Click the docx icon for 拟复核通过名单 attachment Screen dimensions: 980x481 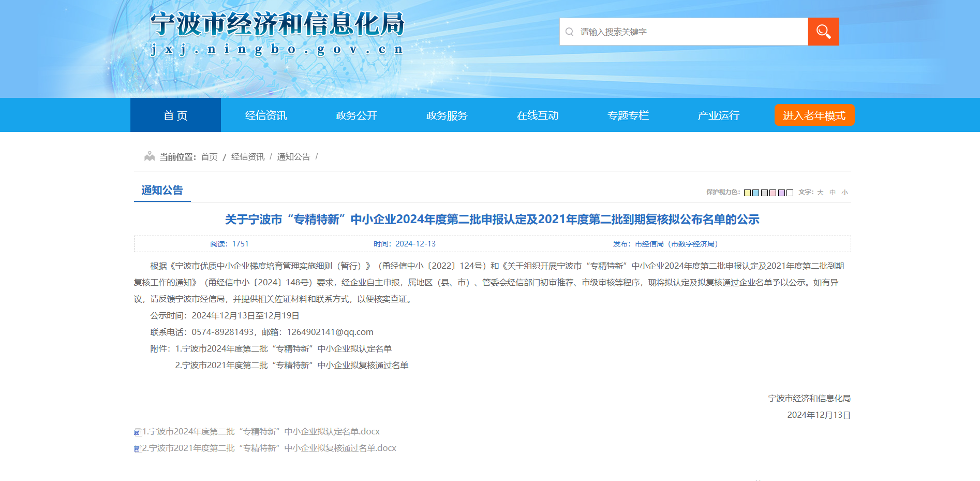click(x=137, y=449)
